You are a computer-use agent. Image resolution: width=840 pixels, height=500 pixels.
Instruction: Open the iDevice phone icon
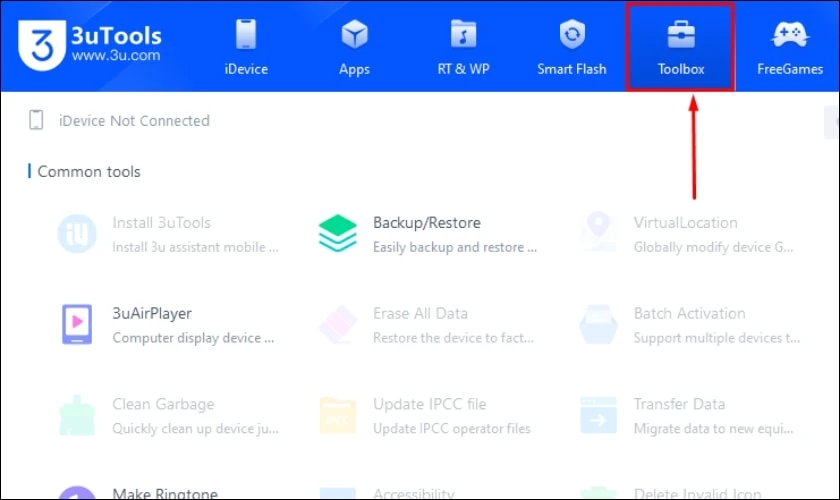[246, 34]
